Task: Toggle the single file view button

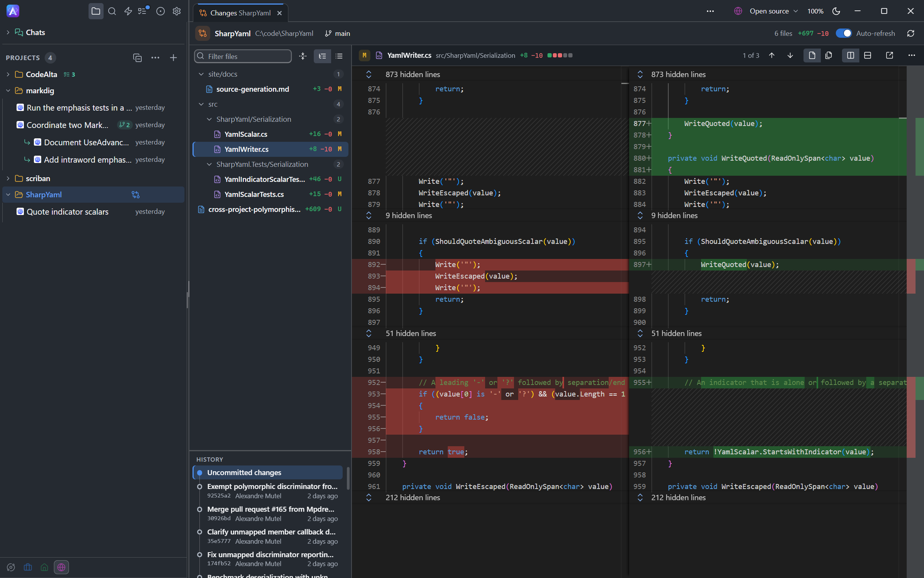Action: pyautogui.click(x=812, y=55)
